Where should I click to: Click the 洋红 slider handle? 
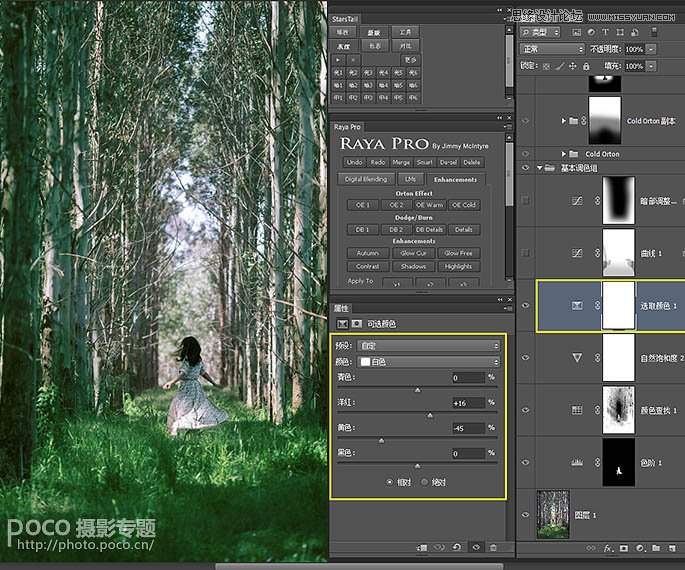coord(430,415)
